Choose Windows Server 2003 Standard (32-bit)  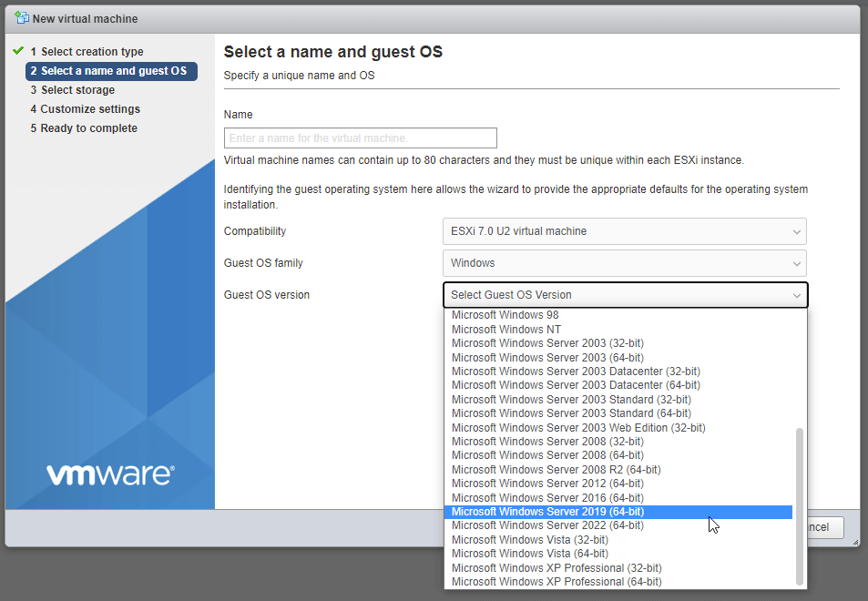(x=618, y=400)
